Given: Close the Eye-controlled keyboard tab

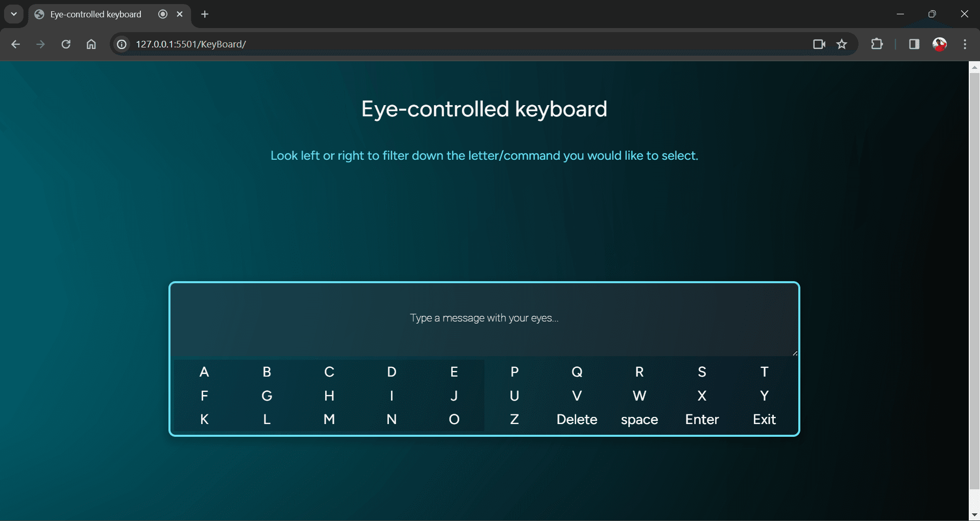Looking at the screenshot, I should coord(180,14).
